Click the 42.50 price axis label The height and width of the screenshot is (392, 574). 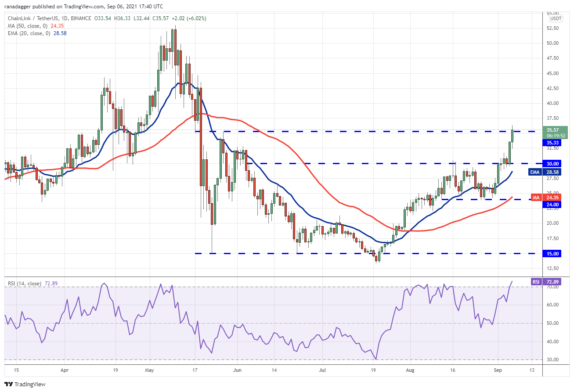pos(552,88)
